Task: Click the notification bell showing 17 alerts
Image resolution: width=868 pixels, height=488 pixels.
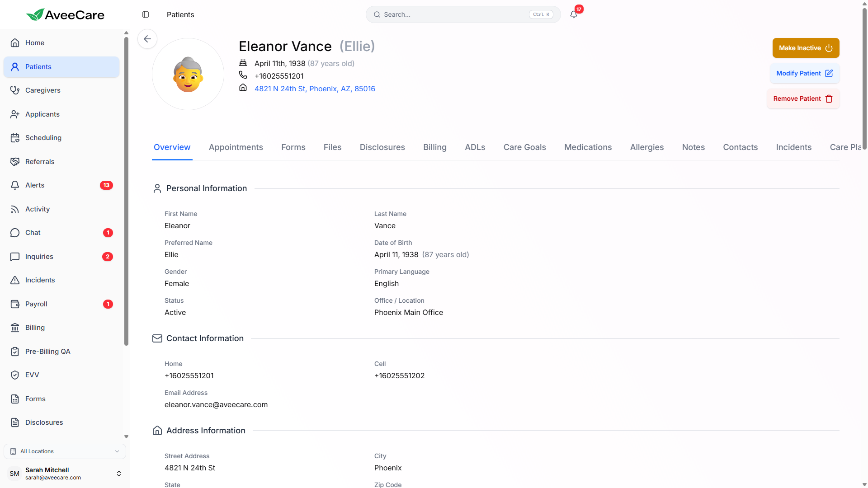Action: coord(573,14)
